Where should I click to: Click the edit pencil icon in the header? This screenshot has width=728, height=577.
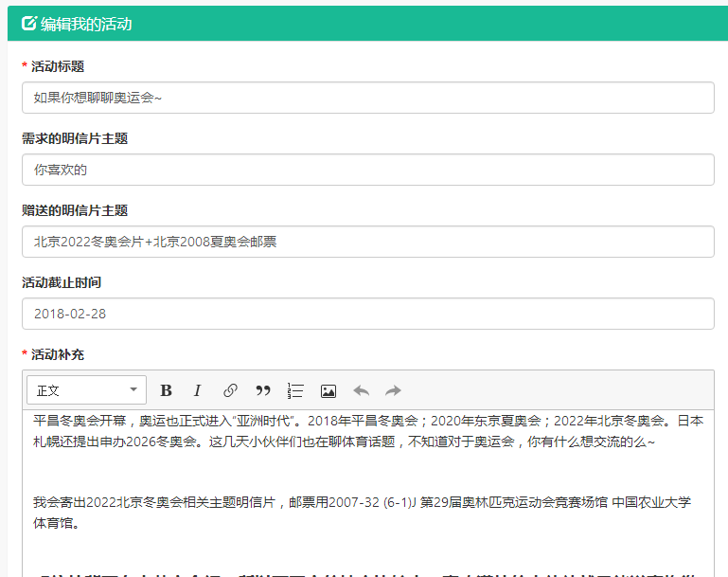point(28,24)
